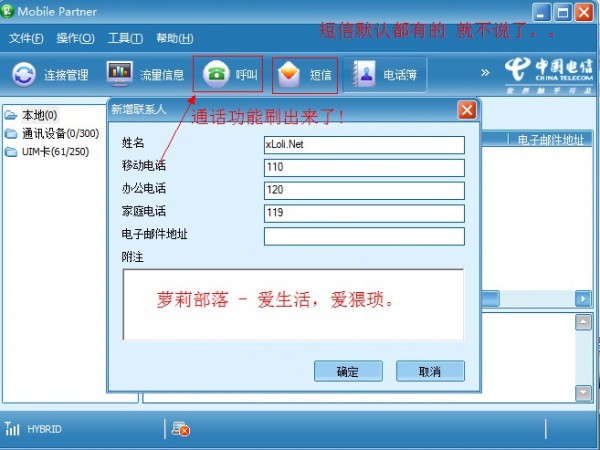Click the green phone 呼叫 call icon
Image resolution: width=600 pixels, height=450 pixels.
point(216,73)
